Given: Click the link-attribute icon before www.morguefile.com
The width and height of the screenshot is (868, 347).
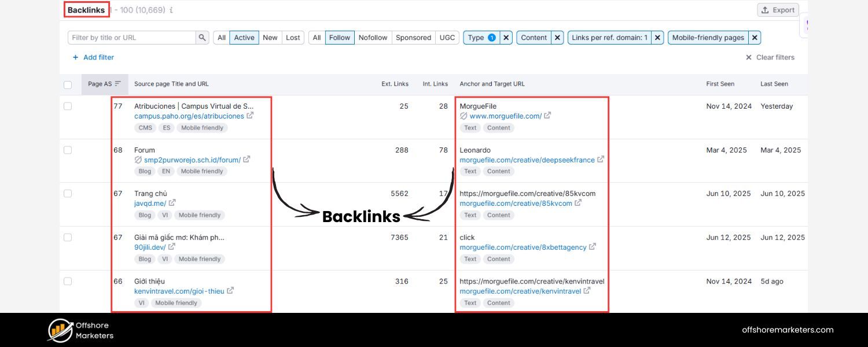Looking at the screenshot, I should point(463,116).
